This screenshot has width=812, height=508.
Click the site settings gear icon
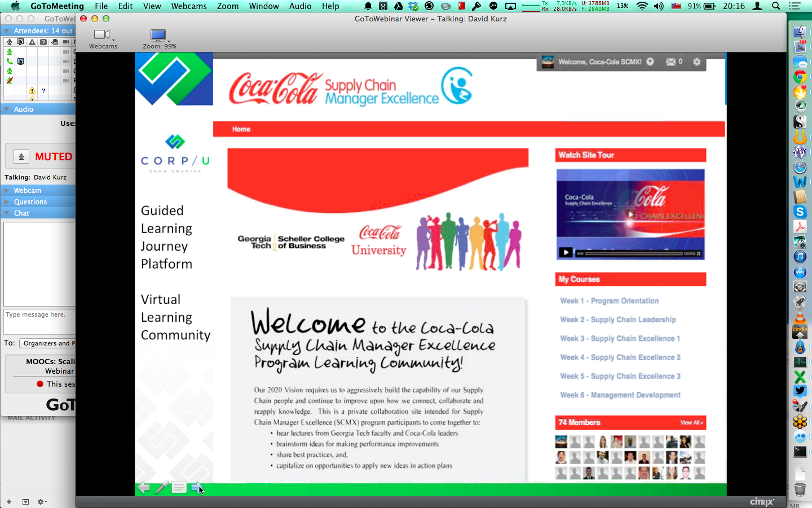[x=697, y=62]
